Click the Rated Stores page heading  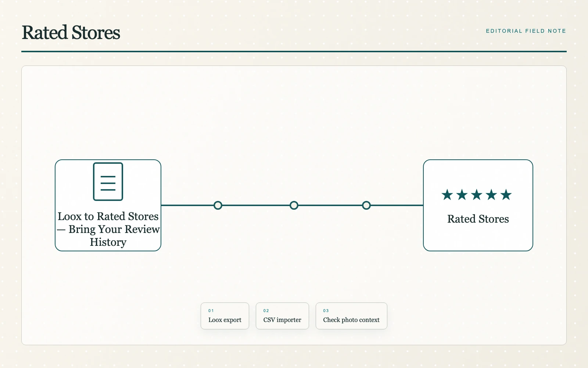71,32
